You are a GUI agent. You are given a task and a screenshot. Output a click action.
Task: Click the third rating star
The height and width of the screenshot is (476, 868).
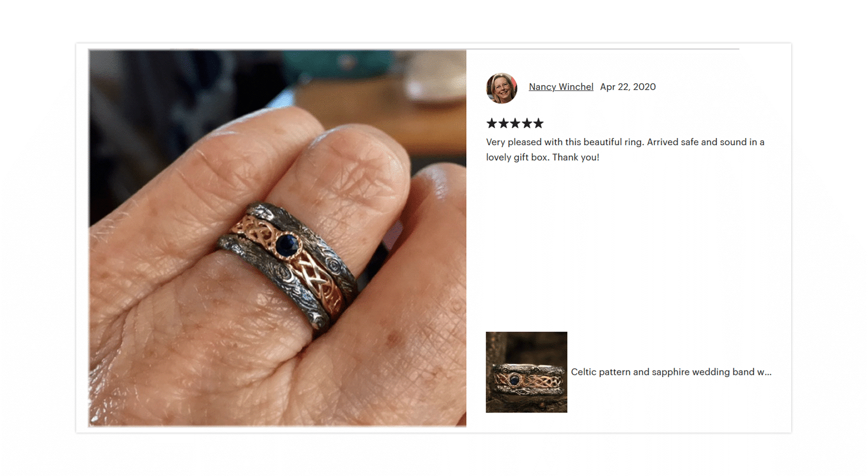pyautogui.click(x=515, y=123)
